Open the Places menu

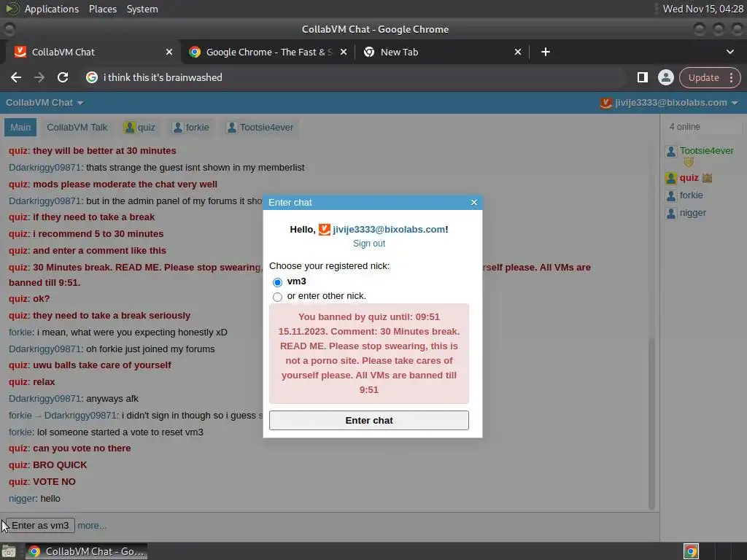[x=102, y=9]
